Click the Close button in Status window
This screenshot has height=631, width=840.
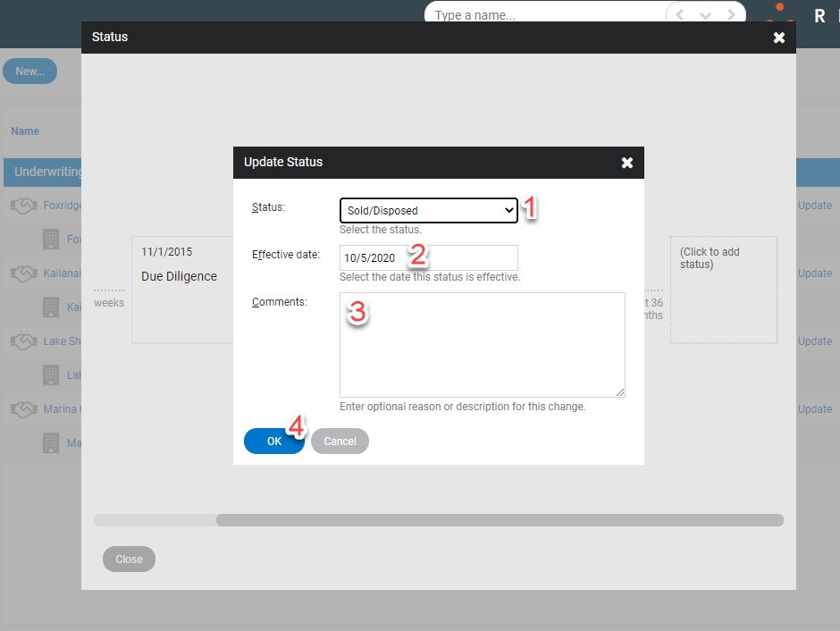pos(129,559)
